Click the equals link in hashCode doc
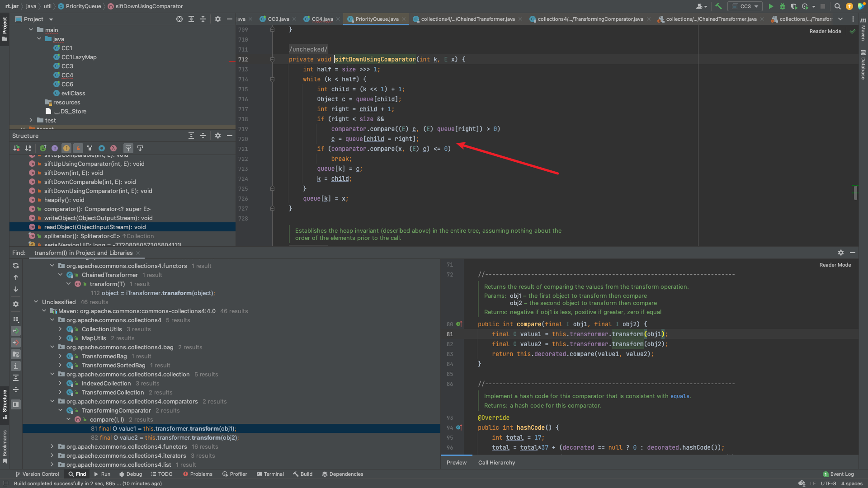The width and height of the screenshot is (868, 488). click(x=679, y=396)
